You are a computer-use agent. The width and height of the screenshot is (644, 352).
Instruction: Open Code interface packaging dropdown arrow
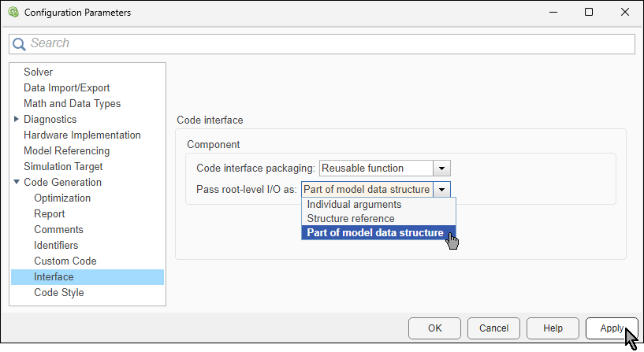coord(442,169)
